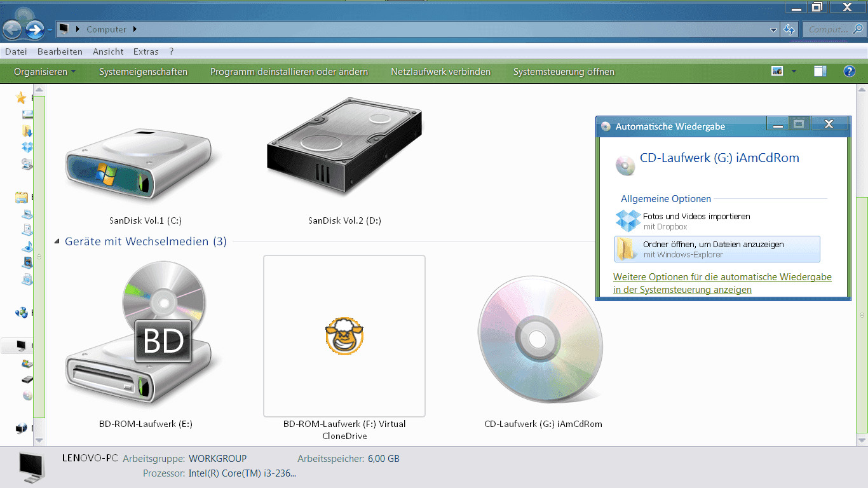Toggle the preview pane
This screenshot has width=868, height=488.
click(820, 71)
